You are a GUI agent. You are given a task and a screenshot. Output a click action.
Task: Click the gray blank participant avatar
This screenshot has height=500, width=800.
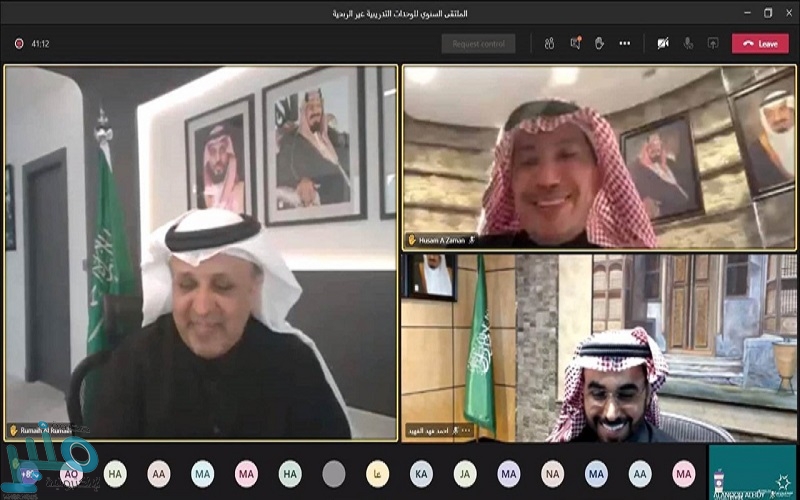point(334,473)
